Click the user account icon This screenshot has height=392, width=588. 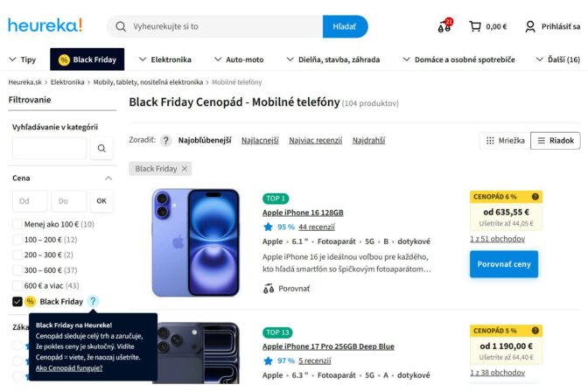click(530, 26)
